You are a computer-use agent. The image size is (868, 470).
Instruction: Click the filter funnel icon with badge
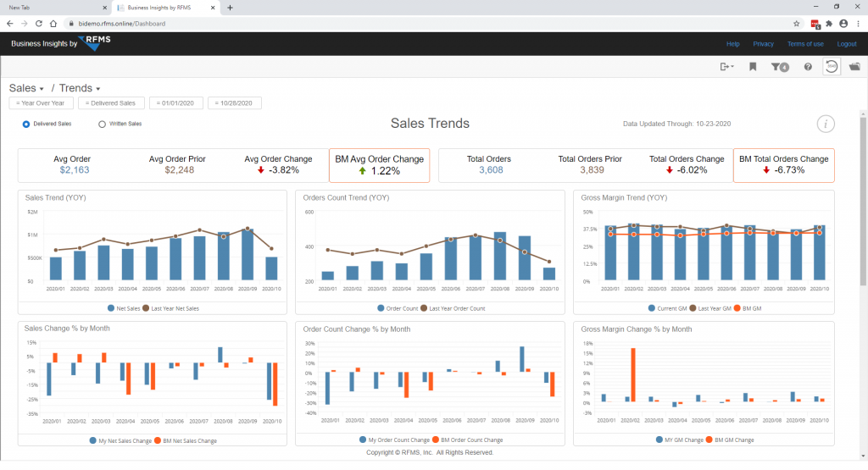[x=779, y=67]
